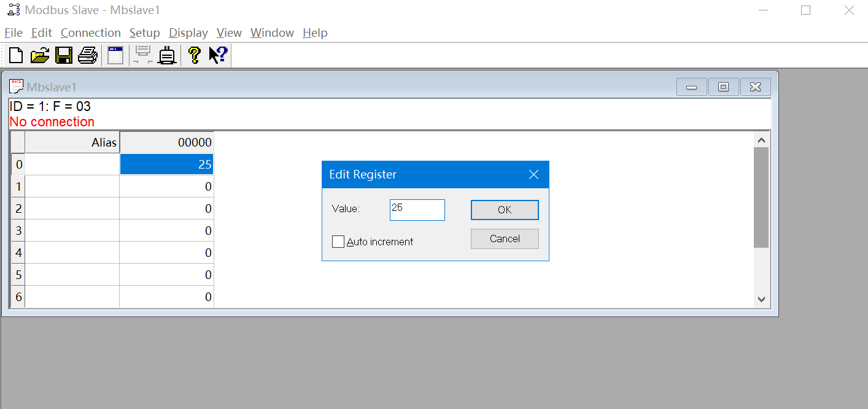Click the Print icon in toolbar
The image size is (868, 409).
pos(88,55)
